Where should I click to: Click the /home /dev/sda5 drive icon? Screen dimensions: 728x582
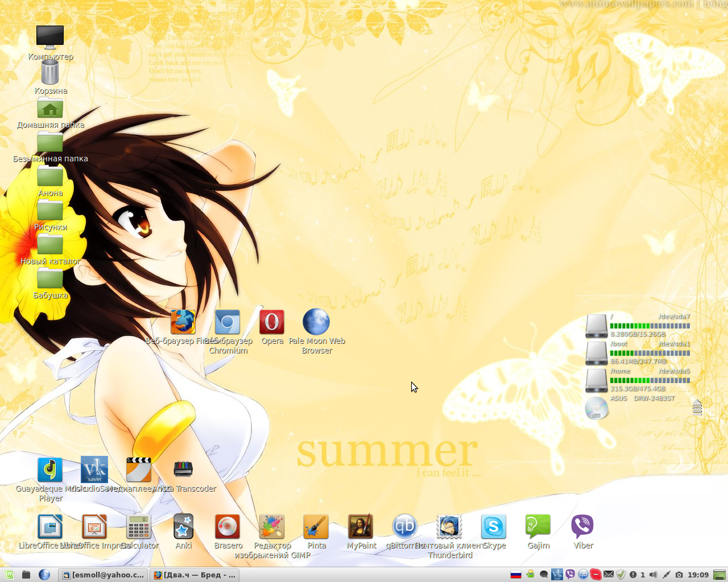point(597,381)
